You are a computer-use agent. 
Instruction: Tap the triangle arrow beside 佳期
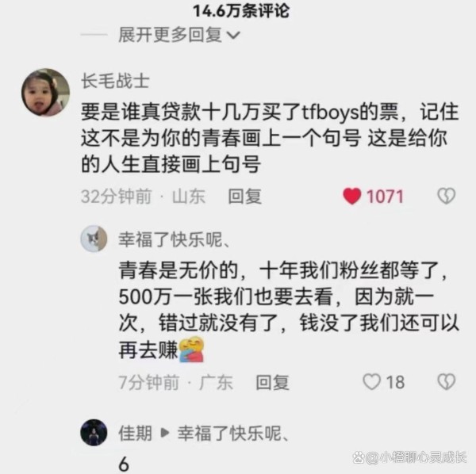(x=165, y=433)
